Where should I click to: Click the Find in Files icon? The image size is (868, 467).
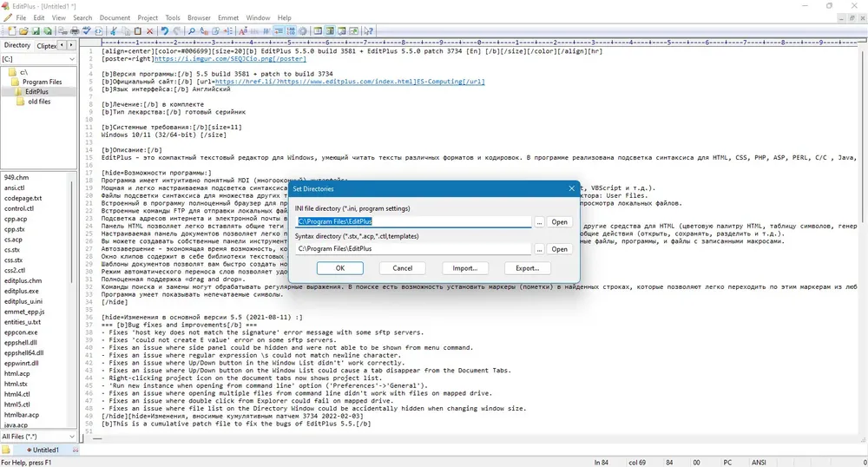tap(215, 31)
